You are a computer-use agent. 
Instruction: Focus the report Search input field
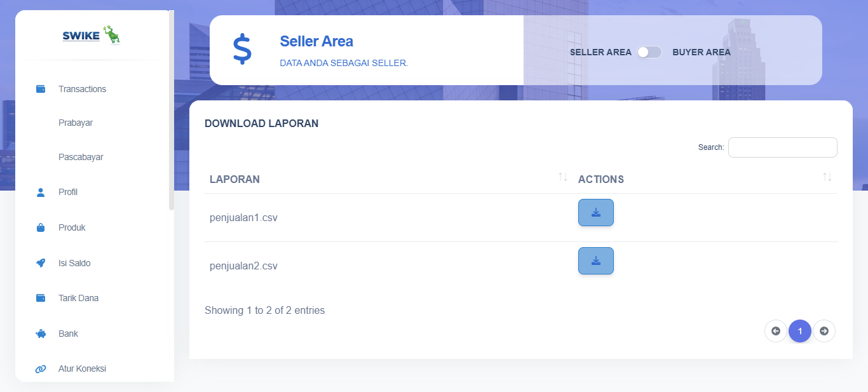coord(782,147)
